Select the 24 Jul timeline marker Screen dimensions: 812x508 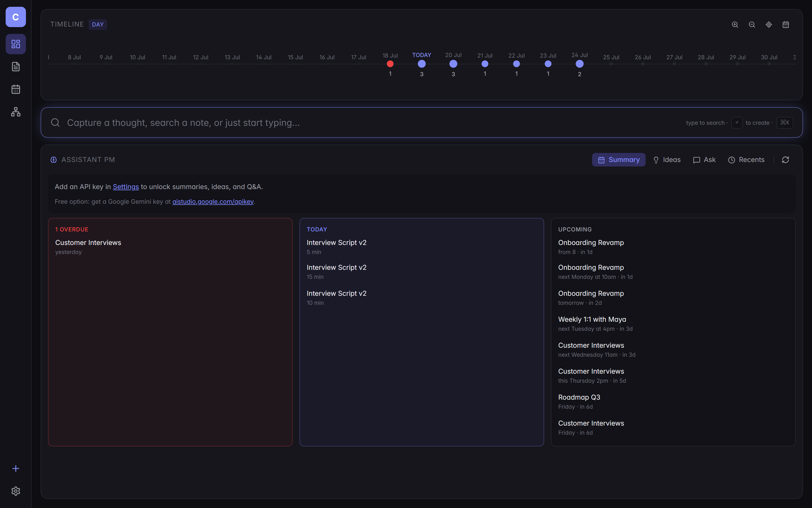(x=579, y=64)
